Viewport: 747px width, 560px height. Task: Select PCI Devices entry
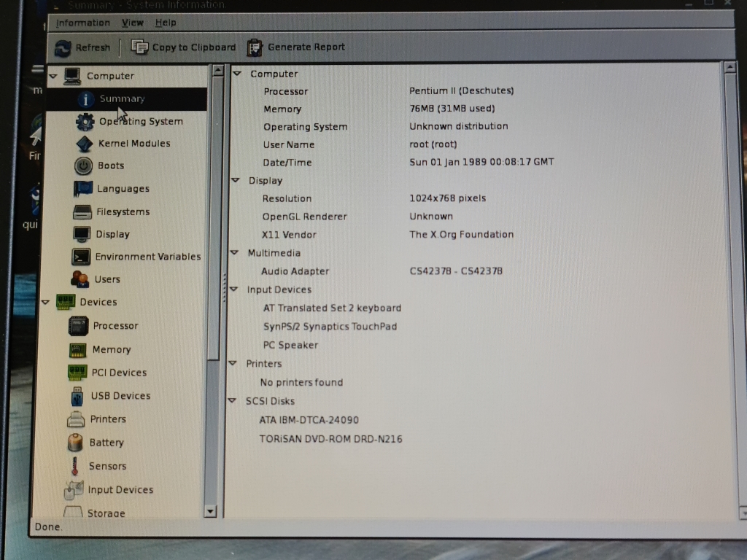pos(119,373)
